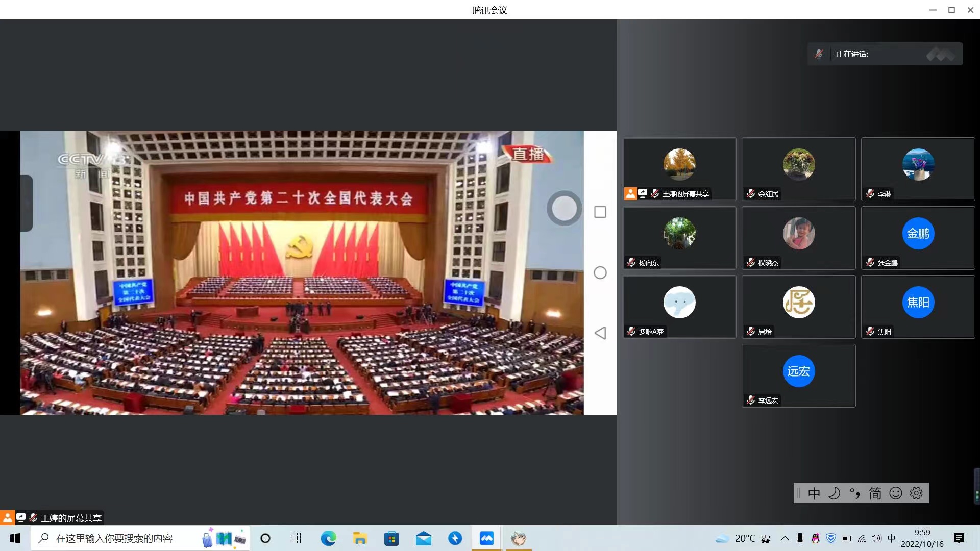Click the shared CCTV video stream

(302, 272)
